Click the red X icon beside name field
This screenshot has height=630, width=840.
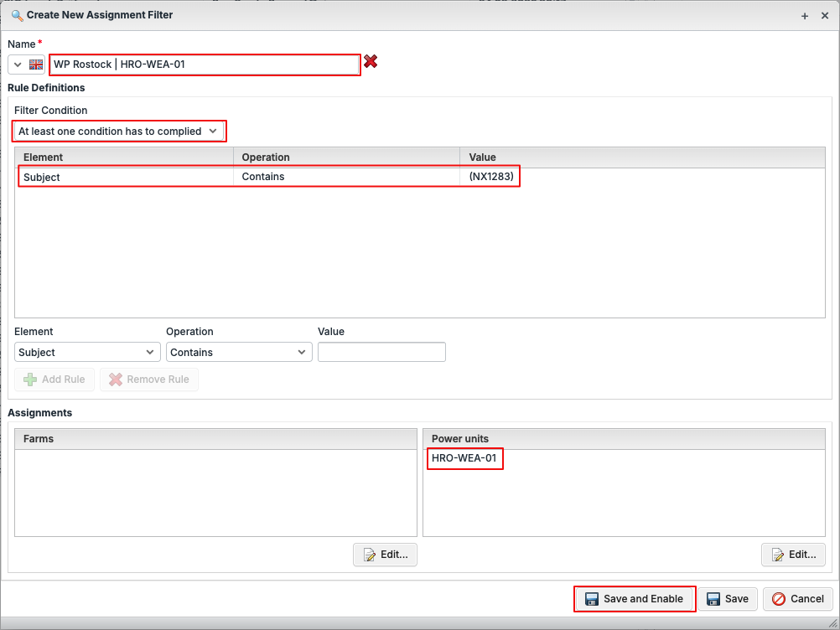point(370,62)
